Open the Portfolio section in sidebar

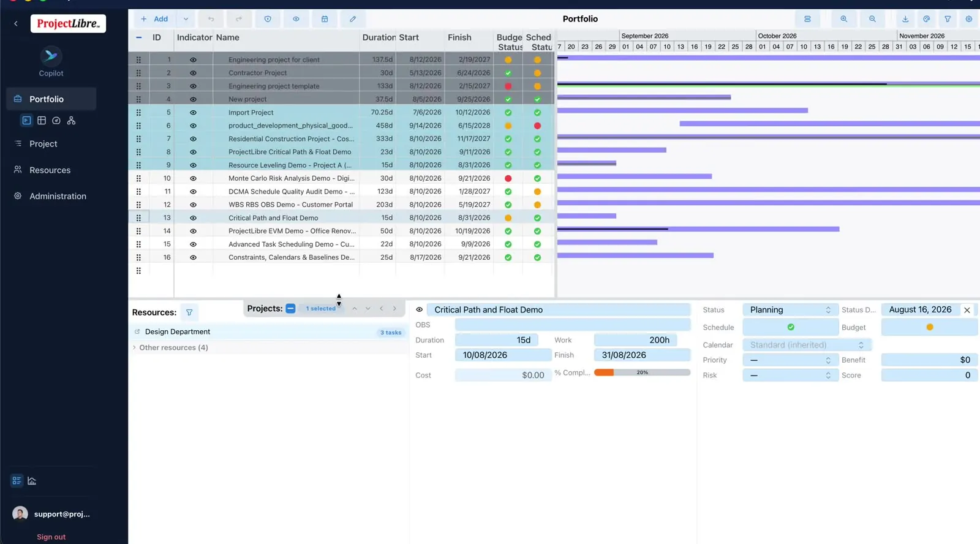[x=51, y=99]
